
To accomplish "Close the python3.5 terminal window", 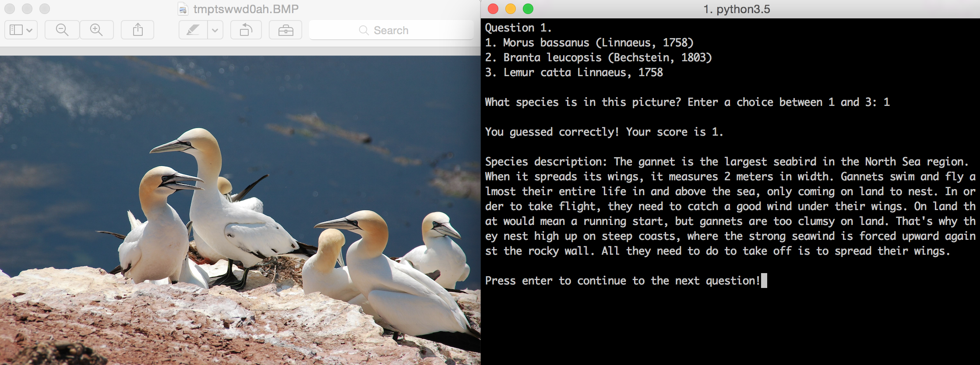I will click(493, 9).
